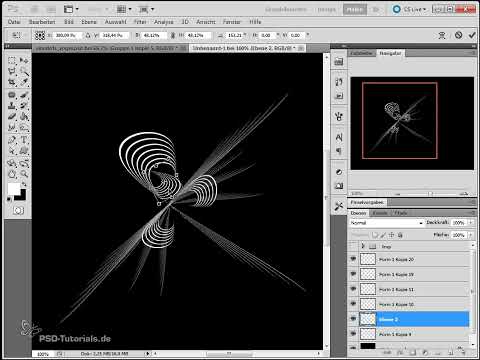This screenshot has width=480, height=360.
Task: Open the blend mode Normal dropdown
Action: (387, 223)
